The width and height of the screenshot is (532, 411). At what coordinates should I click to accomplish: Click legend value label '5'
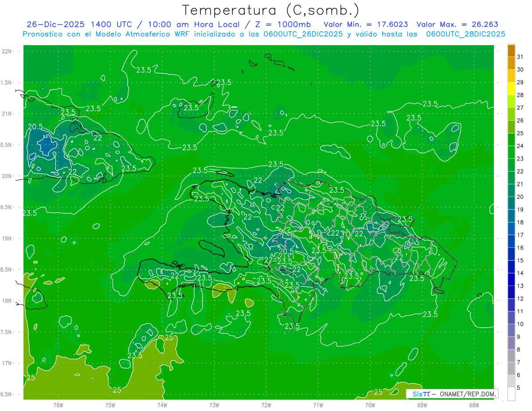pyautogui.click(x=519, y=388)
